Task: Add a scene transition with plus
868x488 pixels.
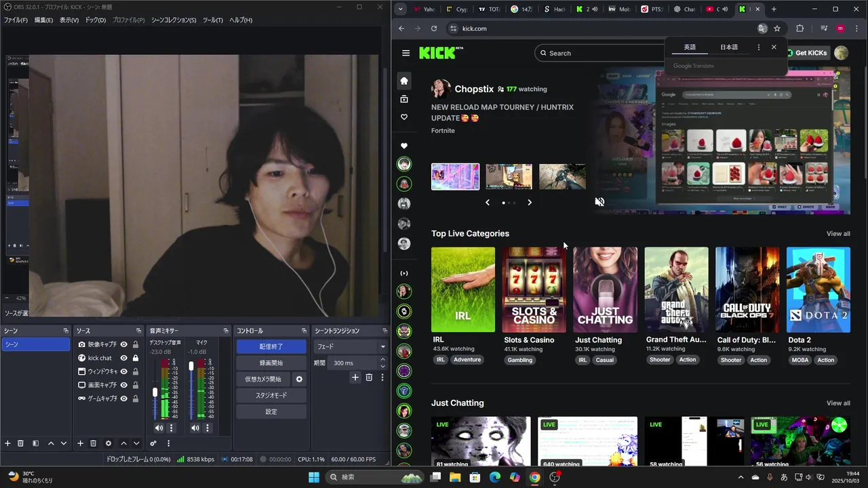Action: (x=355, y=377)
